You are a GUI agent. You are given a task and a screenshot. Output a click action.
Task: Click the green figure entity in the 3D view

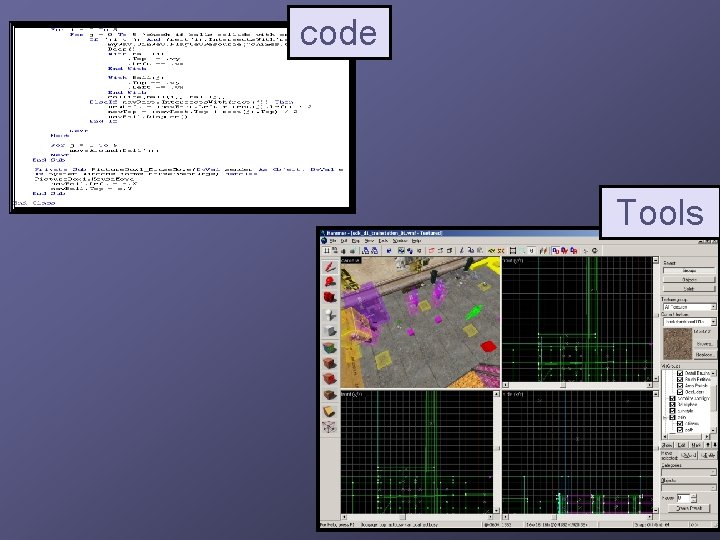click(474, 312)
